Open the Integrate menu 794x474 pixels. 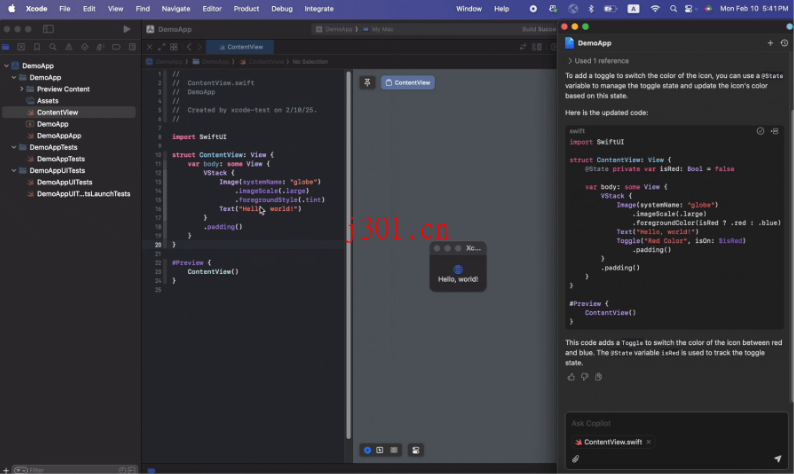click(319, 9)
